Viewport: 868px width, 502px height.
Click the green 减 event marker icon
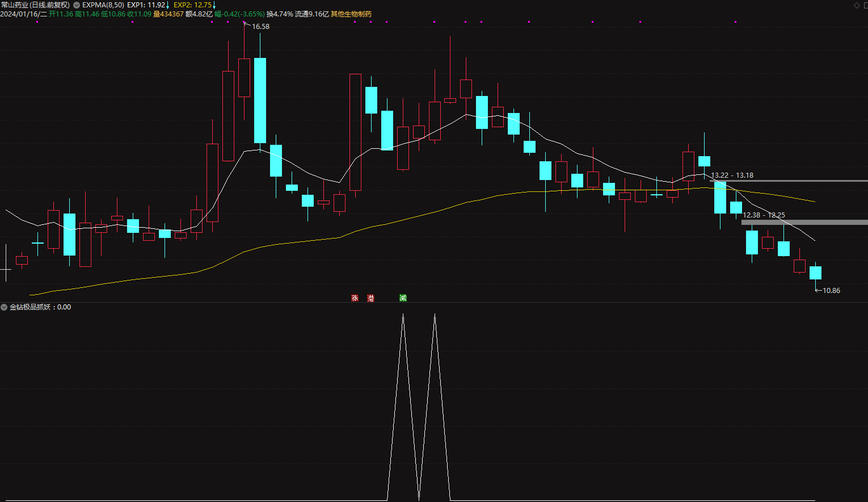tap(403, 298)
